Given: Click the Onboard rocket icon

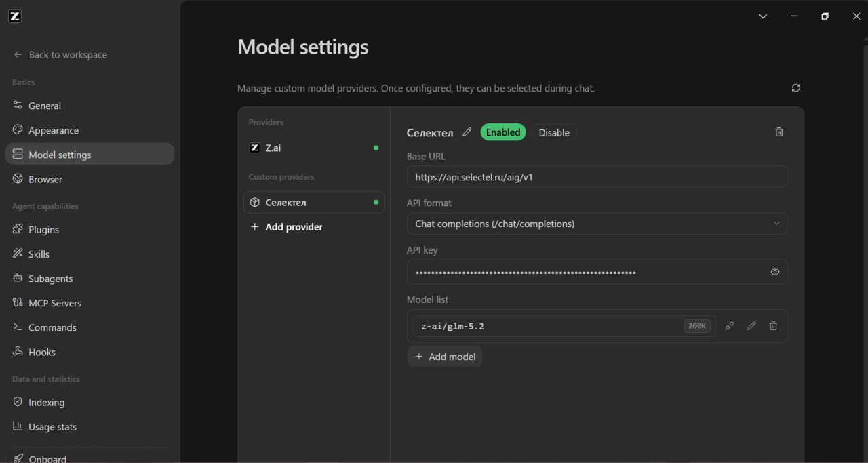Looking at the screenshot, I should click(18, 458).
